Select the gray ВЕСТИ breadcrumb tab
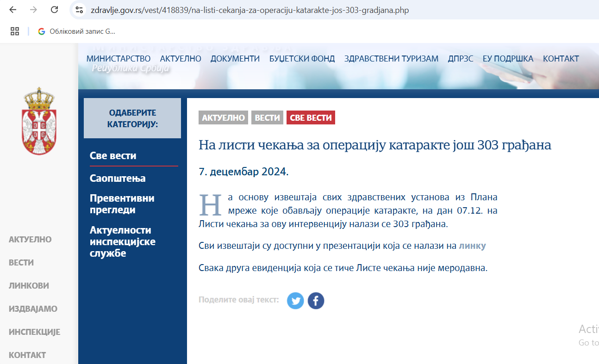Image resolution: width=599 pixels, height=364 pixels. (x=267, y=118)
